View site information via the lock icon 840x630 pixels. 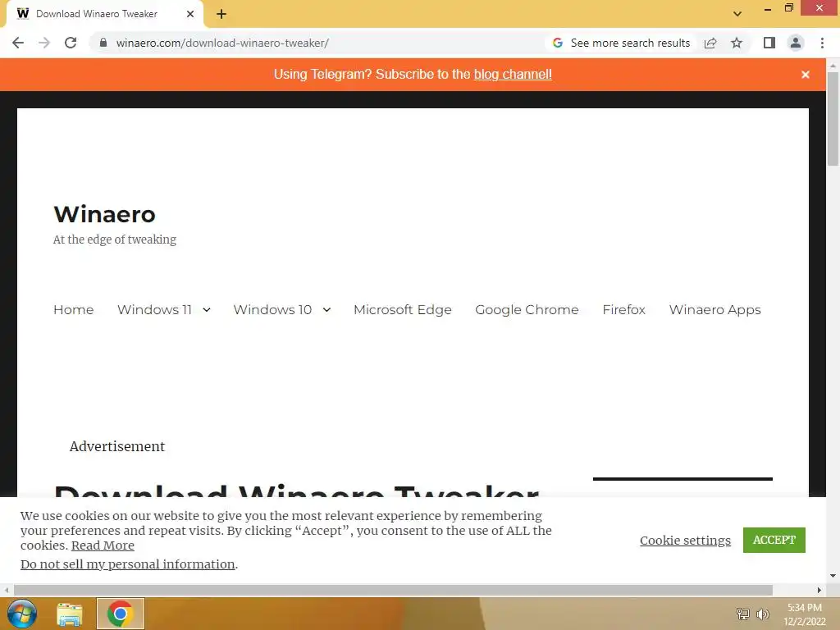[x=103, y=43]
